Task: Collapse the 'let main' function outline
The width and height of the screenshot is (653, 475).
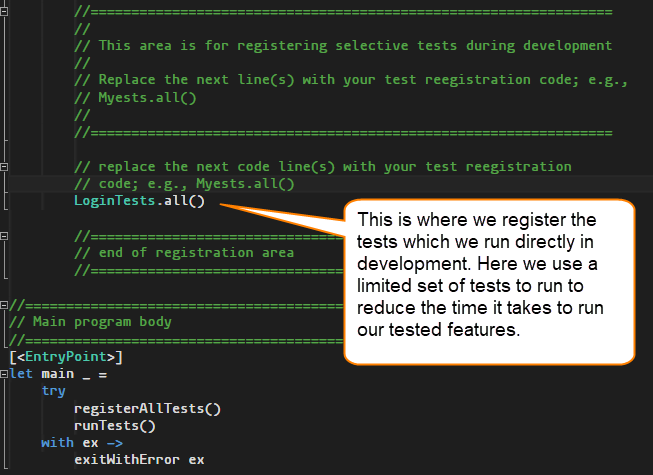Action: click(5, 374)
